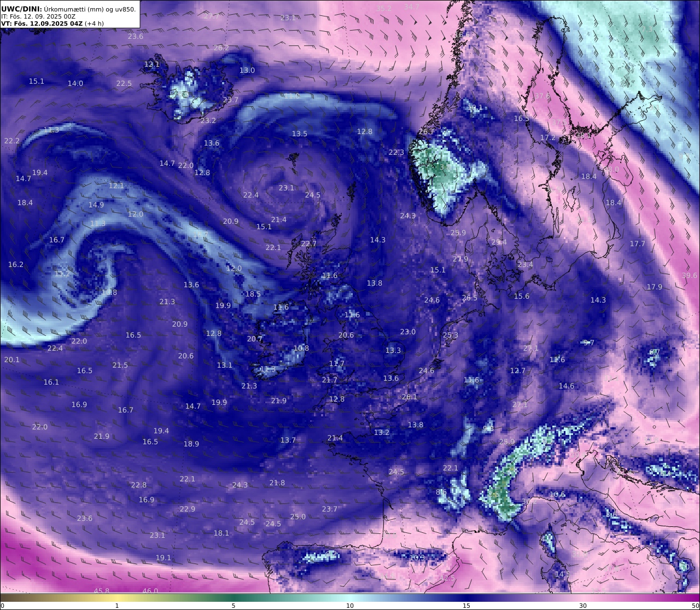This screenshot has height=610, width=700.
Task: Click the map value 14.6
Action: [567, 386]
